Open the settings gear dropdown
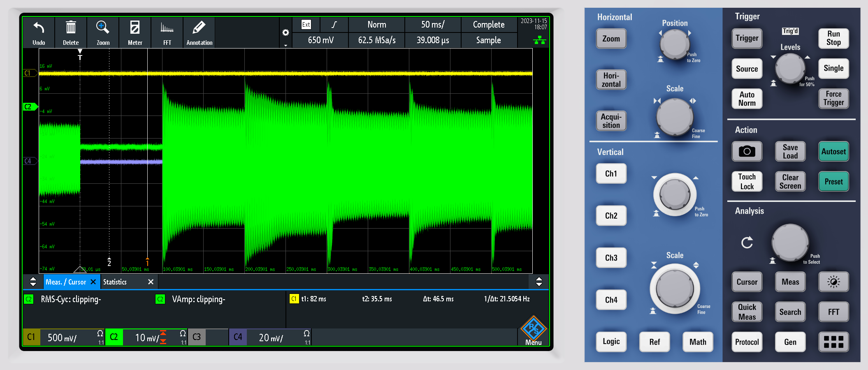 click(285, 33)
